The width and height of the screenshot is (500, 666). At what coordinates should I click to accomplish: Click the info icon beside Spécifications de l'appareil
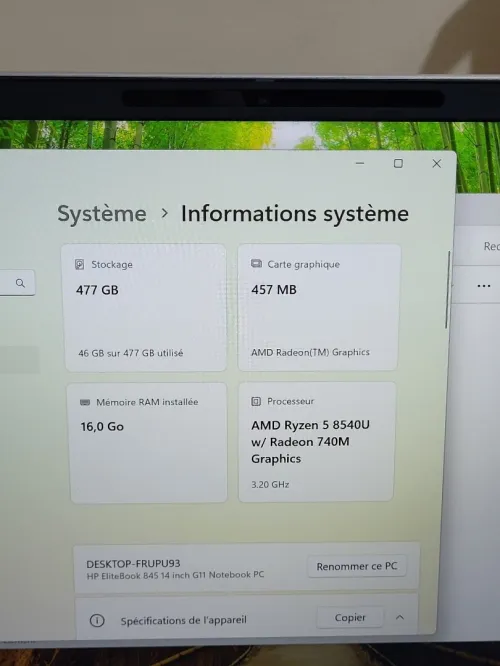click(97, 621)
